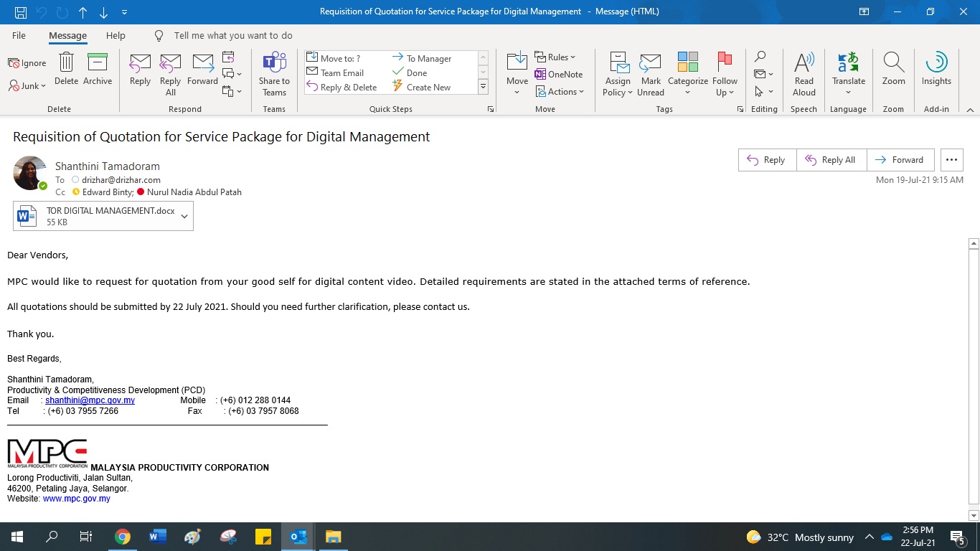Send message to OneNote
The height and width of the screenshot is (551, 980).
pyautogui.click(x=559, y=75)
